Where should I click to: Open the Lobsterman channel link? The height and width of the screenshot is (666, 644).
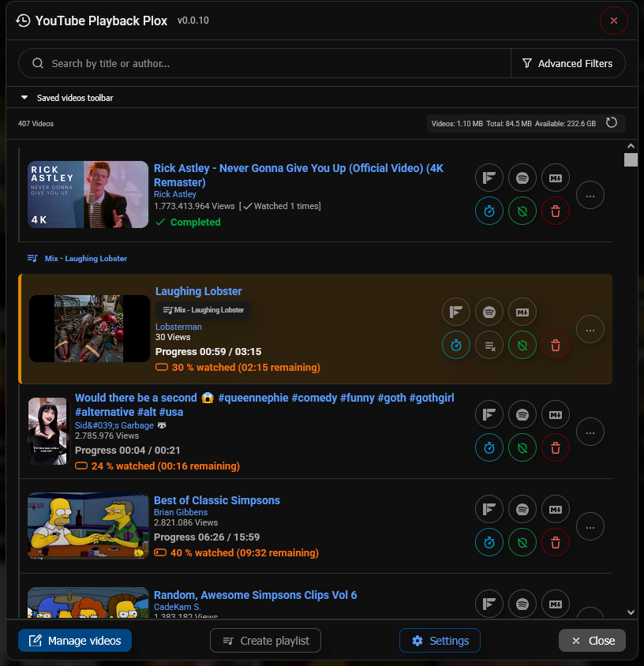click(178, 327)
